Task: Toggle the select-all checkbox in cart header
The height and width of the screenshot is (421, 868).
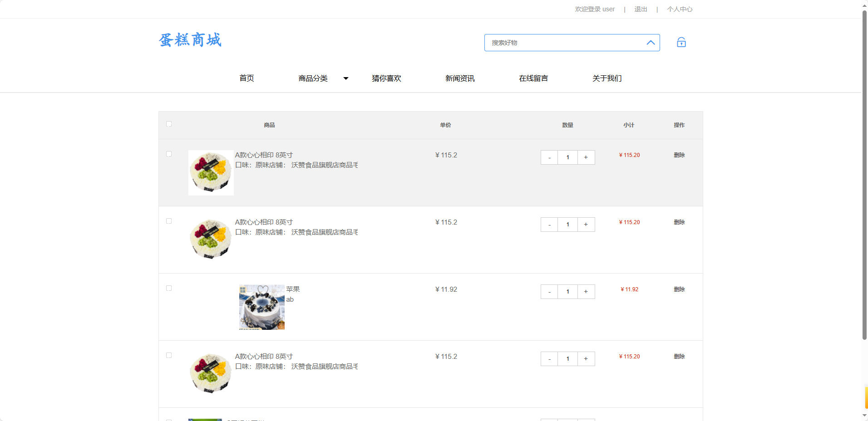Action: (169, 124)
